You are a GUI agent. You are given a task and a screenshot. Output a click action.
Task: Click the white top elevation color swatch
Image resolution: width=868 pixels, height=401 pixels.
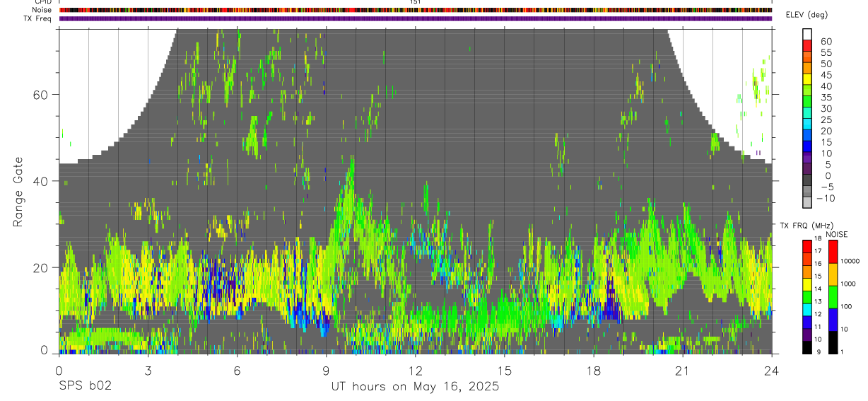click(x=807, y=34)
